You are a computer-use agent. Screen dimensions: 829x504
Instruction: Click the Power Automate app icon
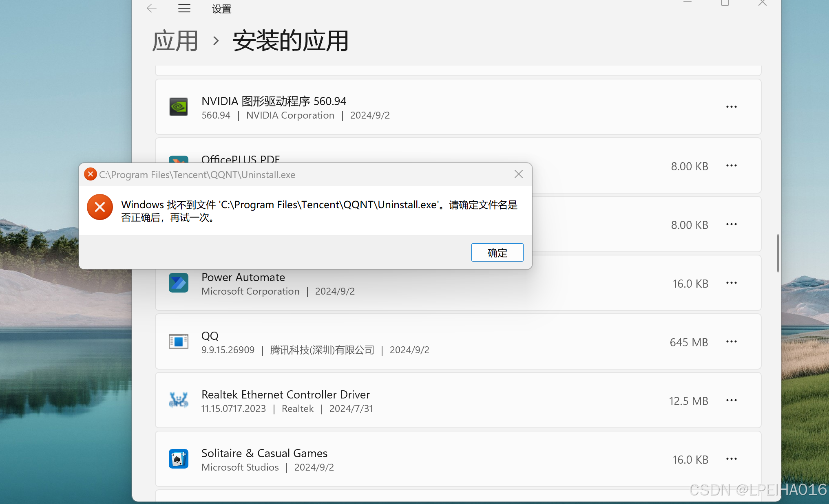coord(179,283)
